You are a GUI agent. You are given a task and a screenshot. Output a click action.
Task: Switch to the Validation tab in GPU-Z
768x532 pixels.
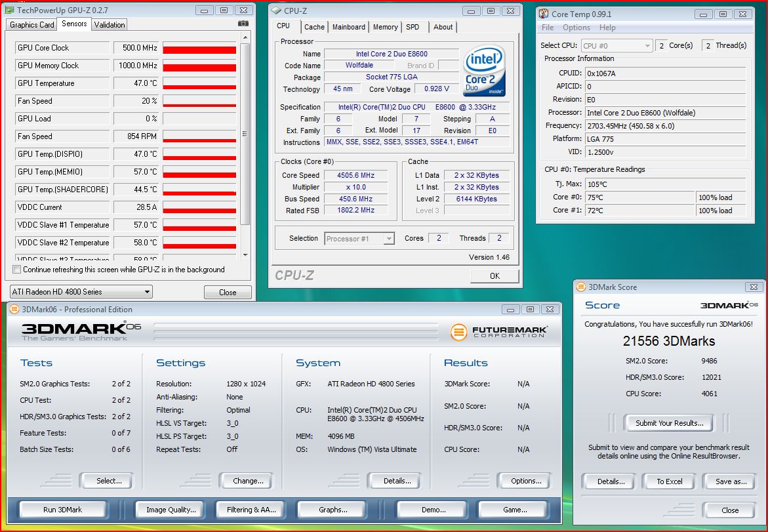[110, 24]
